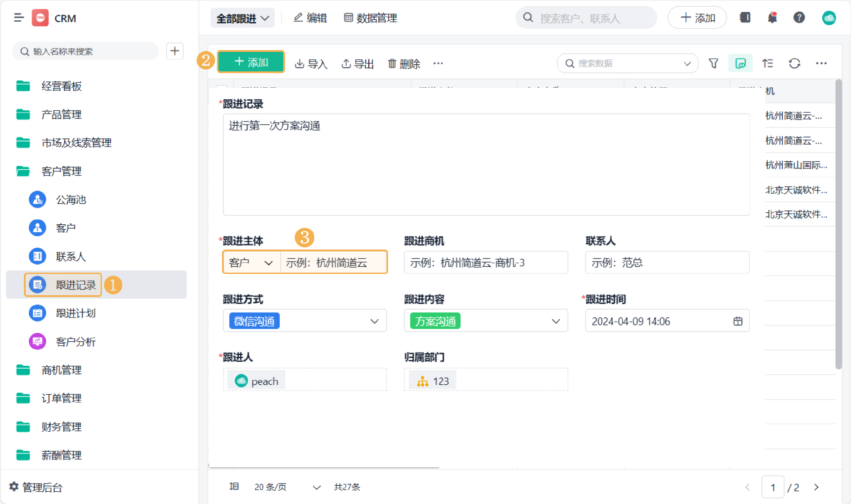Open the sort order icon
This screenshot has width=851, height=504.
(768, 63)
